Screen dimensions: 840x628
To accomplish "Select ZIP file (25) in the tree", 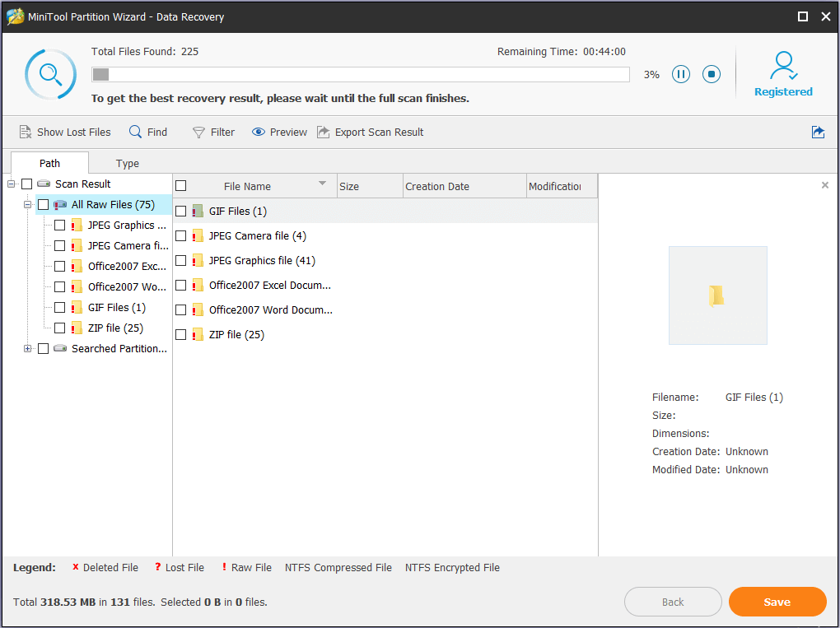I will coord(116,328).
